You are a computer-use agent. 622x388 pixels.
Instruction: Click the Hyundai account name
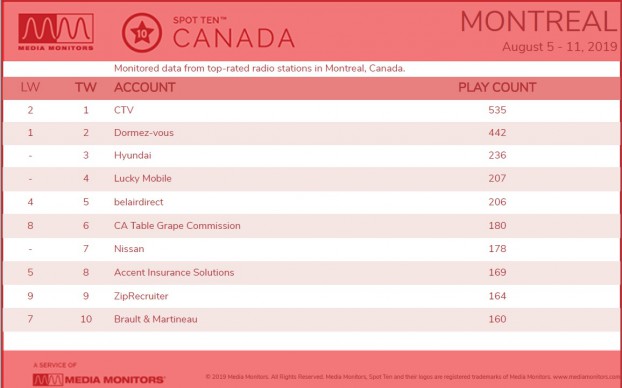coord(132,156)
